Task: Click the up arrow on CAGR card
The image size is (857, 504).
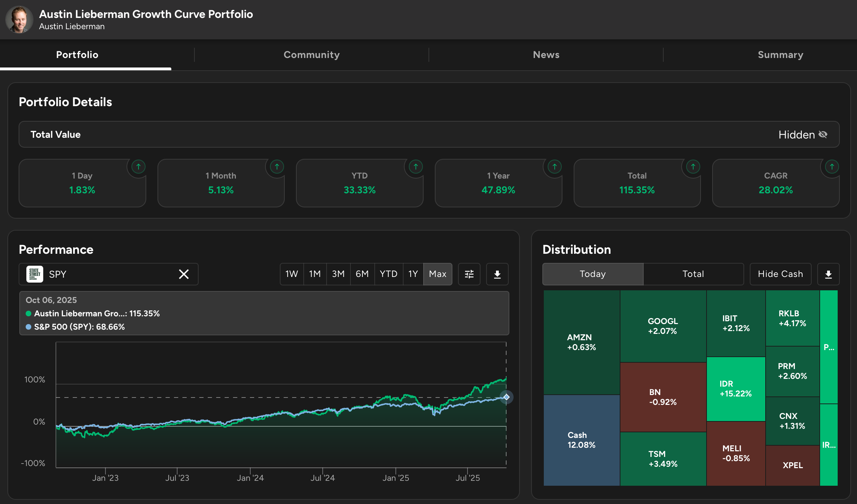Action: 832,167
